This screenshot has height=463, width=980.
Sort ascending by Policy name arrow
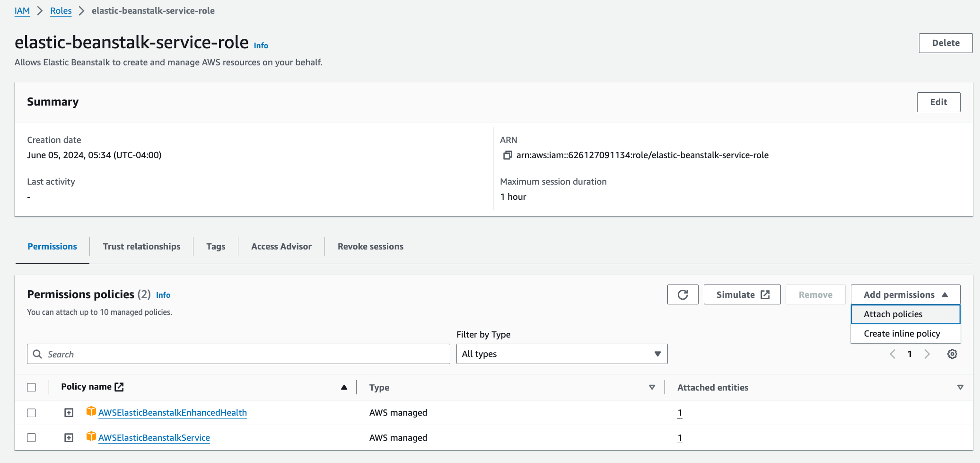click(344, 387)
